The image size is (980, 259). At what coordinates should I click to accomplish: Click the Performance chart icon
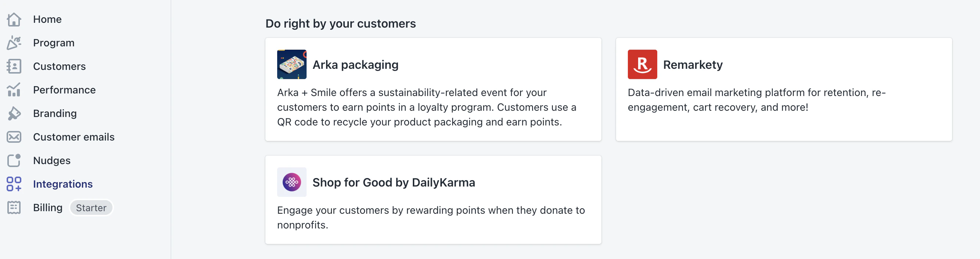pyautogui.click(x=14, y=90)
